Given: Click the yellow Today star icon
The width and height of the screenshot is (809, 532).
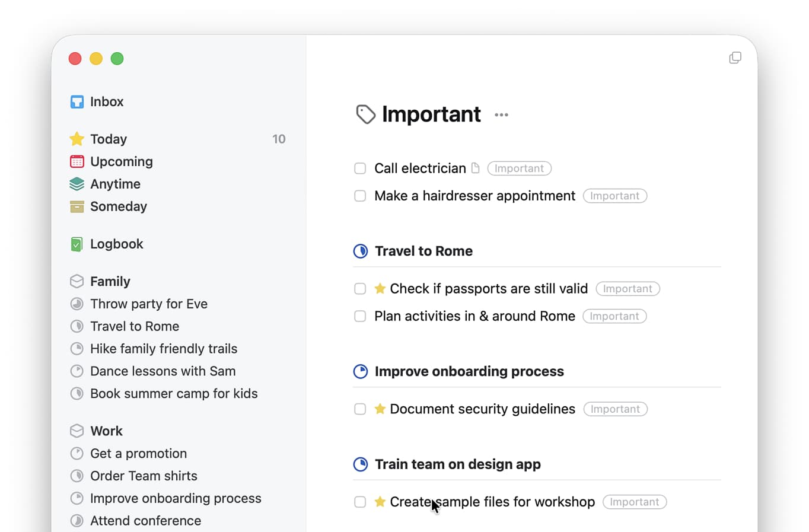Looking at the screenshot, I should tap(77, 139).
